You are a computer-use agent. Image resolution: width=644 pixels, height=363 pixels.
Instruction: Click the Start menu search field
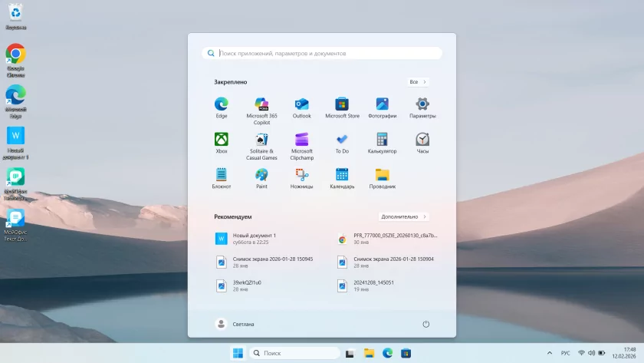[322, 53]
